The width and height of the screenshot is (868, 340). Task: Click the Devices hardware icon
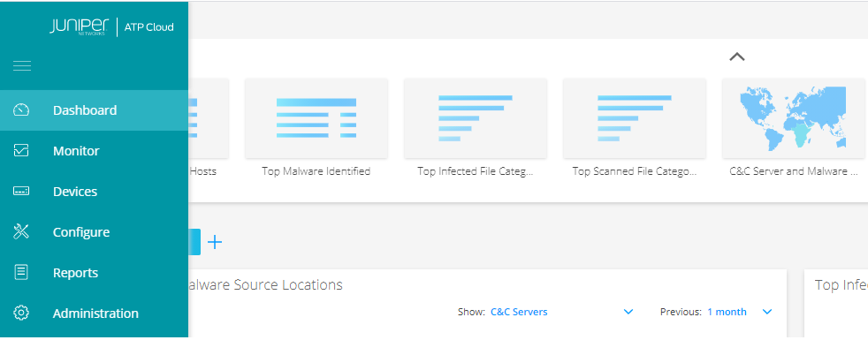tap(21, 192)
